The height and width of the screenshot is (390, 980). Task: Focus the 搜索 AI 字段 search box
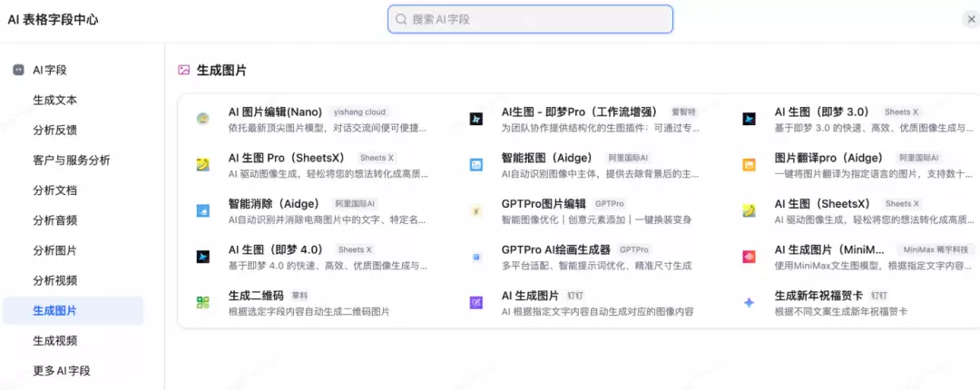(530, 19)
